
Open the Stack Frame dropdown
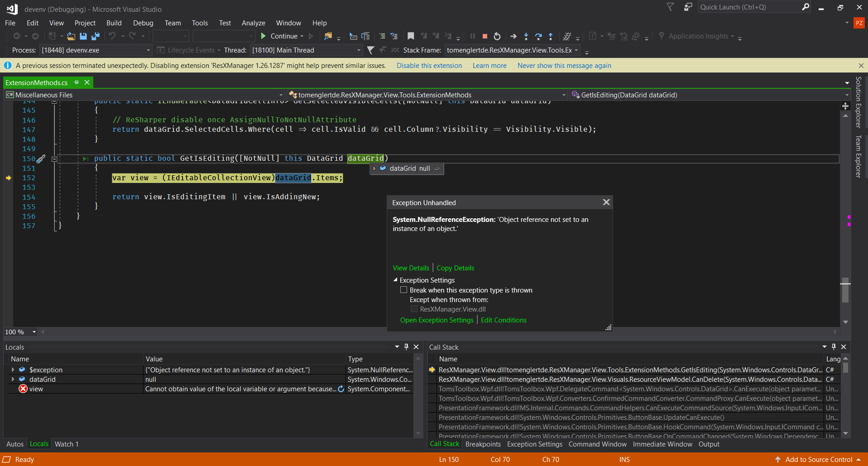click(575, 50)
